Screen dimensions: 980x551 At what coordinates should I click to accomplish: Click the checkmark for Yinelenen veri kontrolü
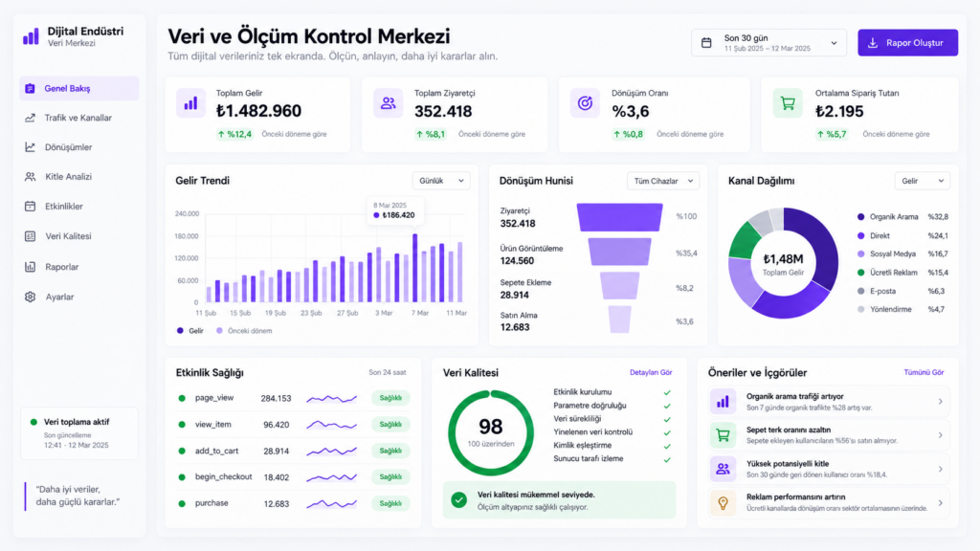click(x=667, y=432)
